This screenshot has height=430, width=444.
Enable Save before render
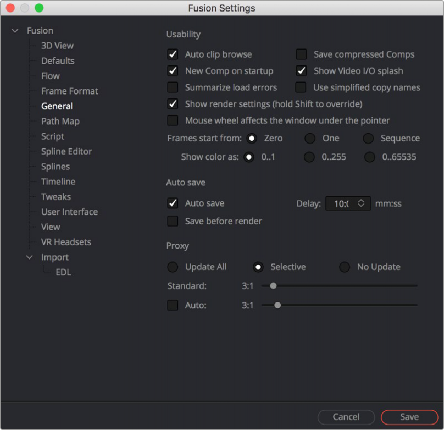pos(173,221)
